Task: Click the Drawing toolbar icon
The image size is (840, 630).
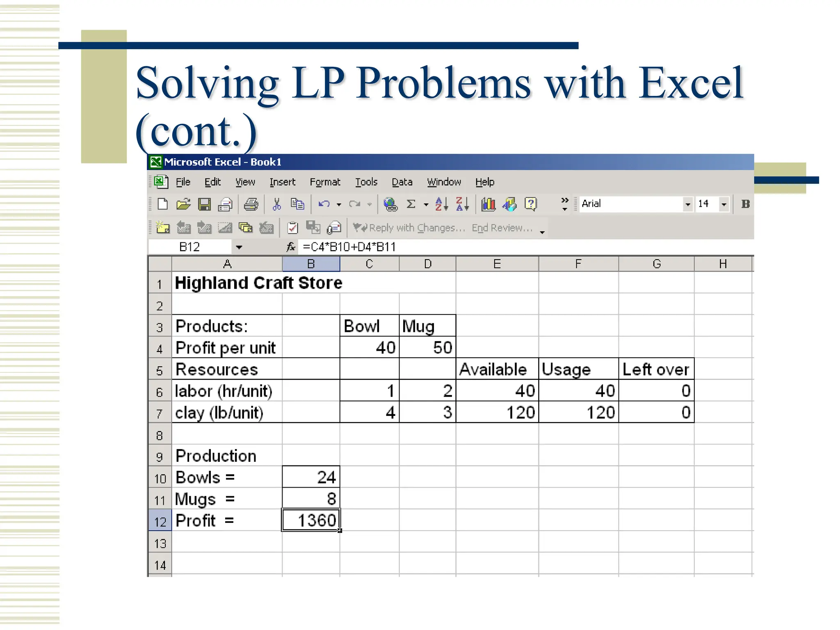Action: (509, 204)
